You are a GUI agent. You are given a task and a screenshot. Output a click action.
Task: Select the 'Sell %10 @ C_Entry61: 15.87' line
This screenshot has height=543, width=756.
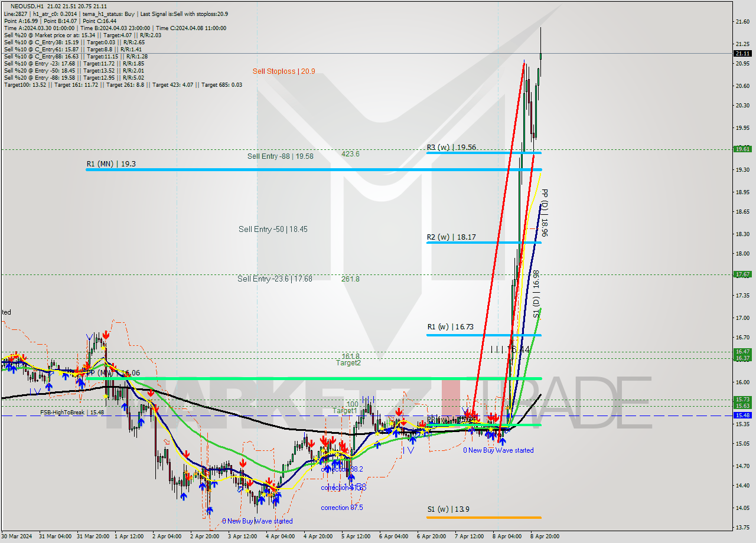[73, 49]
